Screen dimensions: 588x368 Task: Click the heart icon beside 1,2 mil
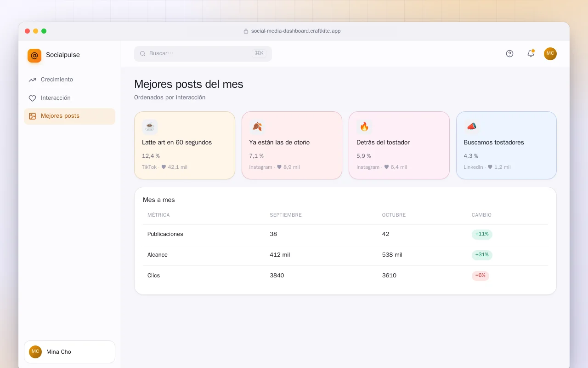click(x=490, y=167)
